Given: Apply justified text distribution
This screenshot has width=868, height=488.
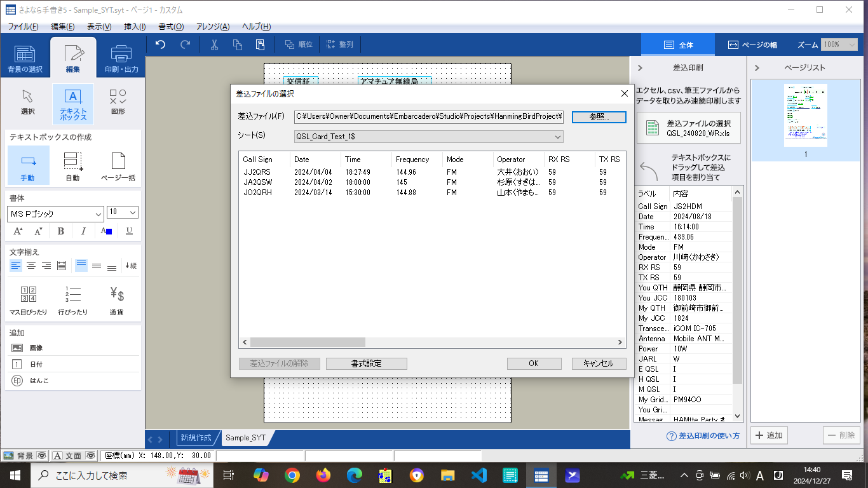Looking at the screenshot, I should pos(62,266).
